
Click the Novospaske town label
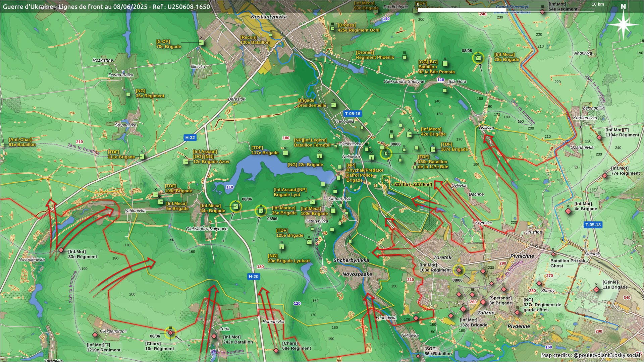pos(357,274)
